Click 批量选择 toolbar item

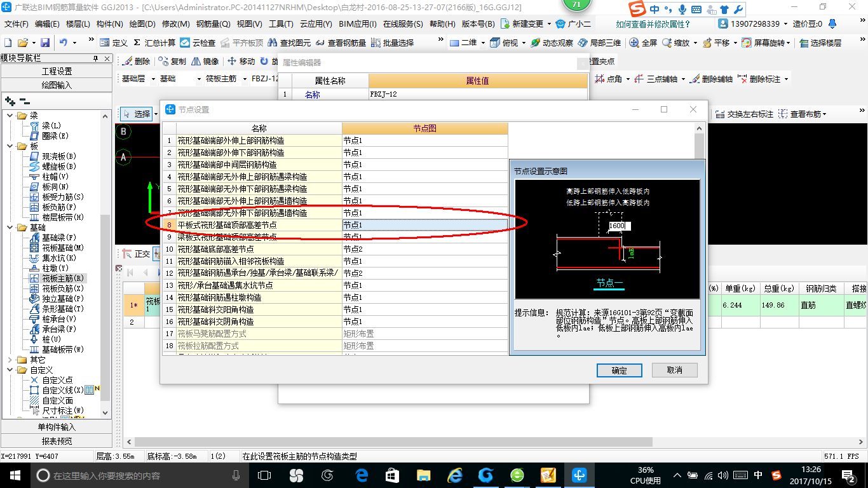pos(392,43)
